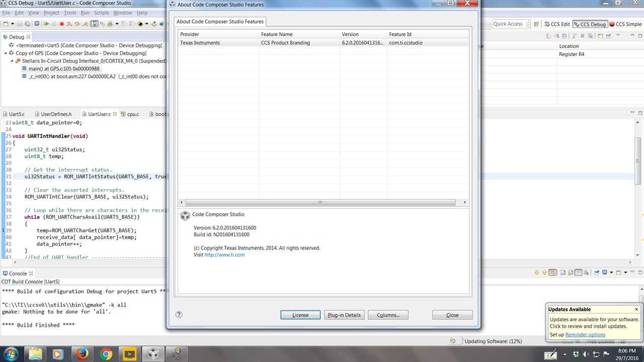Collapse Stellars In-Circuit Debug Interface node
Image resolution: width=644 pixels, height=362 pixels.
(x=11, y=61)
